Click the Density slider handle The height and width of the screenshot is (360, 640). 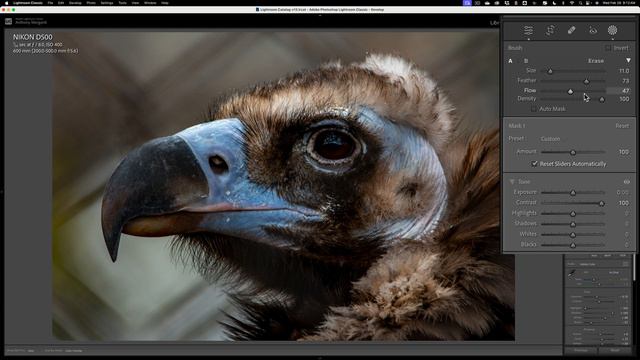click(x=602, y=99)
